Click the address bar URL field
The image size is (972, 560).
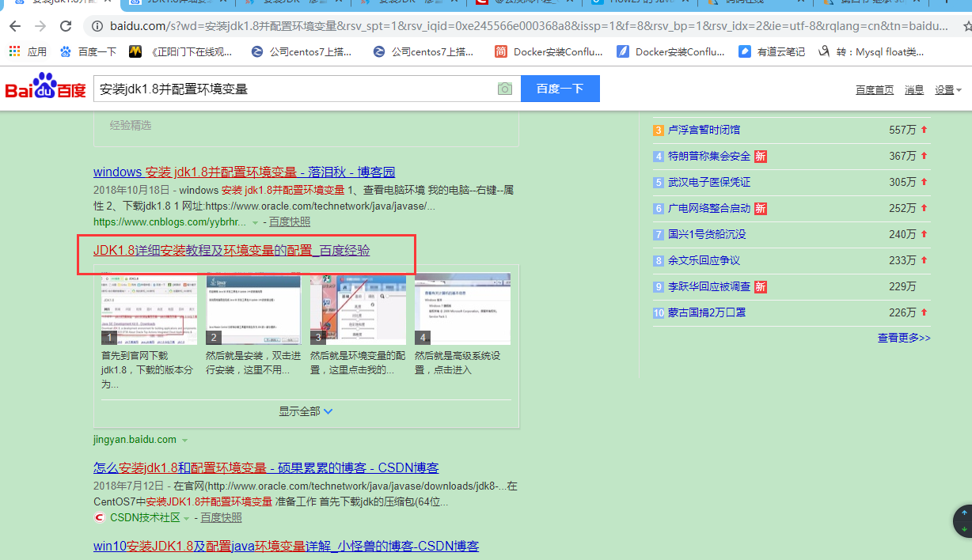click(x=529, y=26)
